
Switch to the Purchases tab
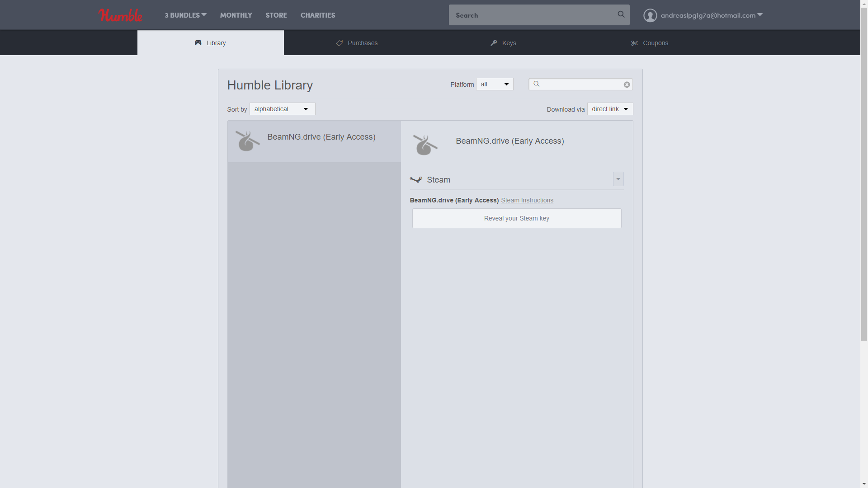pyautogui.click(x=357, y=43)
